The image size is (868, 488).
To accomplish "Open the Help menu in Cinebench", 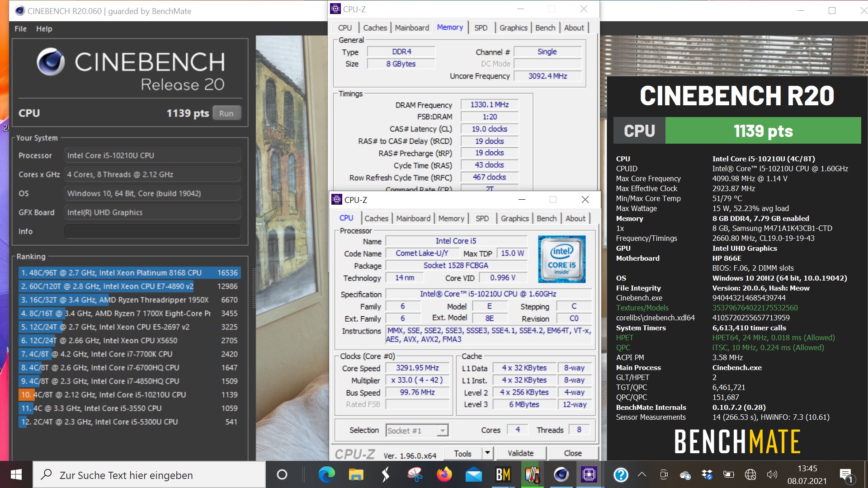I will pyautogui.click(x=44, y=28).
